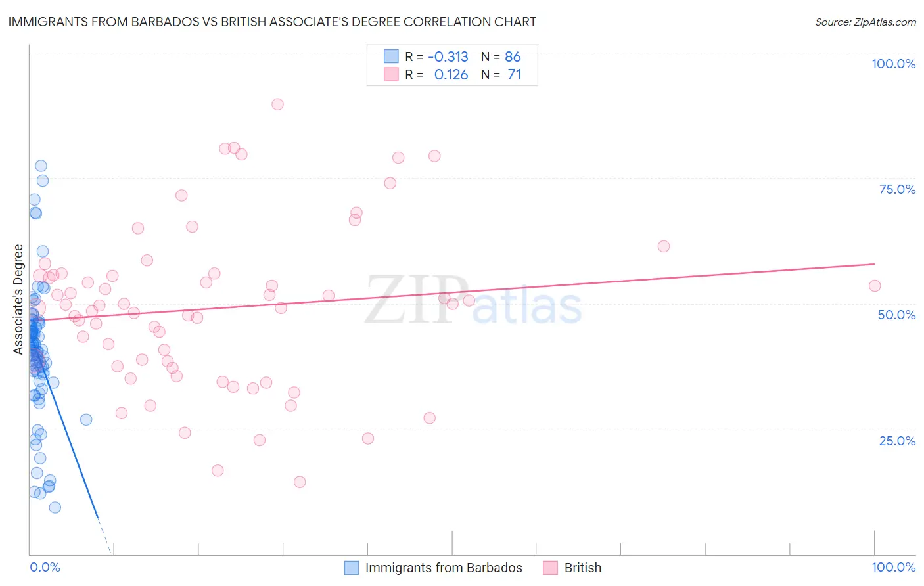Click the blue Barbados regression trend line
This screenshot has height=586, width=924.
(66, 434)
